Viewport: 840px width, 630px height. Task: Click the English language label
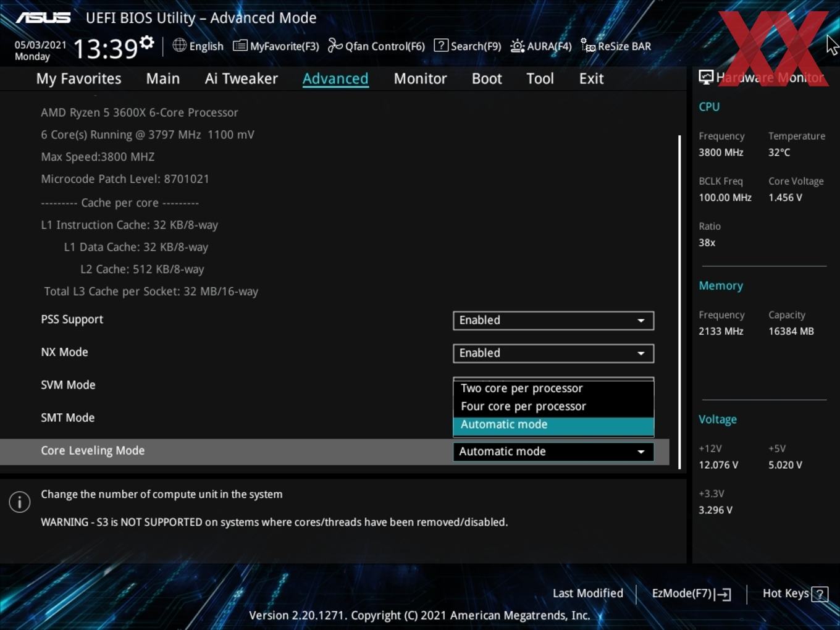(x=206, y=46)
